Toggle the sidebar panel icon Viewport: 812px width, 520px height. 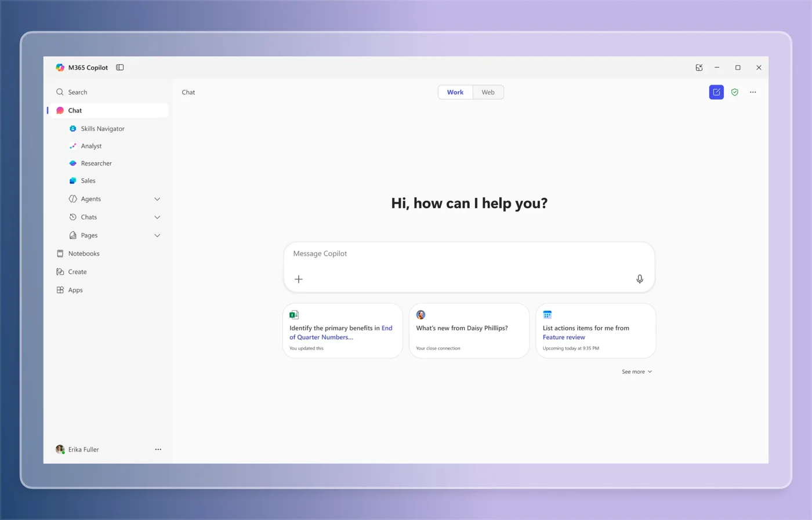click(120, 67)
